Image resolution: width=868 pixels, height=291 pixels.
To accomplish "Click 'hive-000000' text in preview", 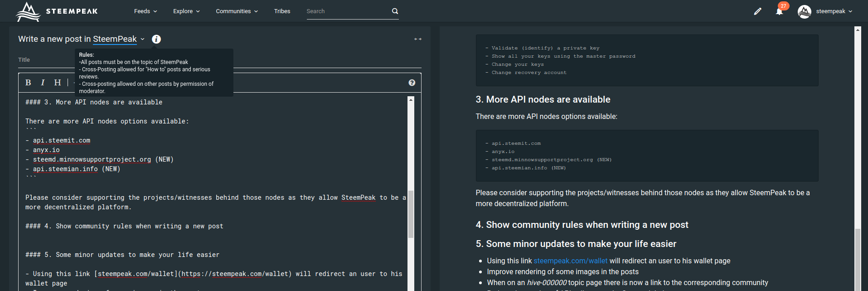I will tap(547, 283).
